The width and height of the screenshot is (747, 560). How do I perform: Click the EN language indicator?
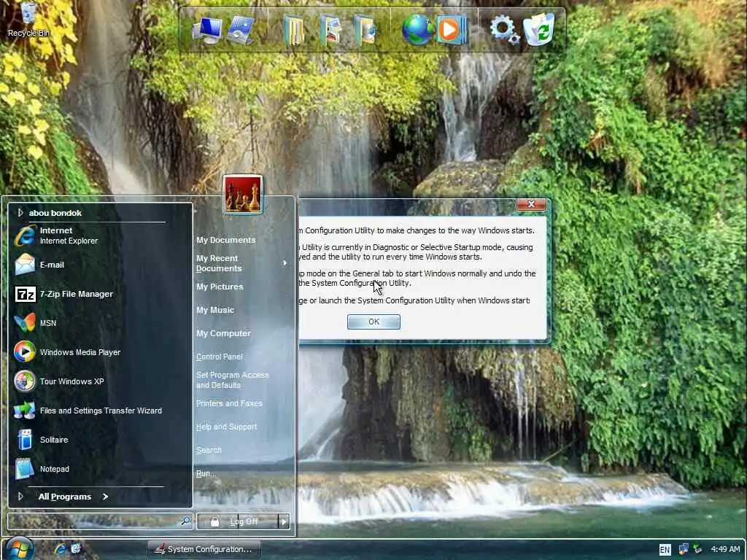(x=665, y=550)
